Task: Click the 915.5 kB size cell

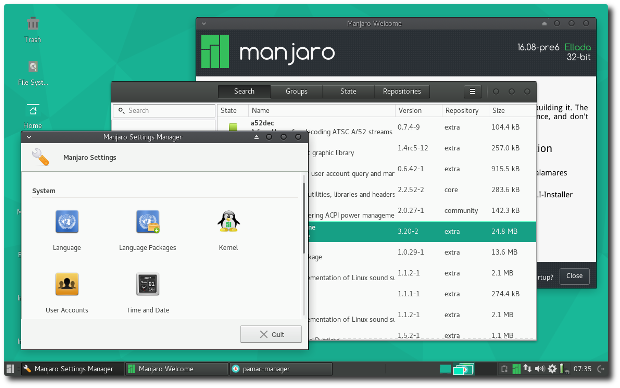Action: coord(505,168)
